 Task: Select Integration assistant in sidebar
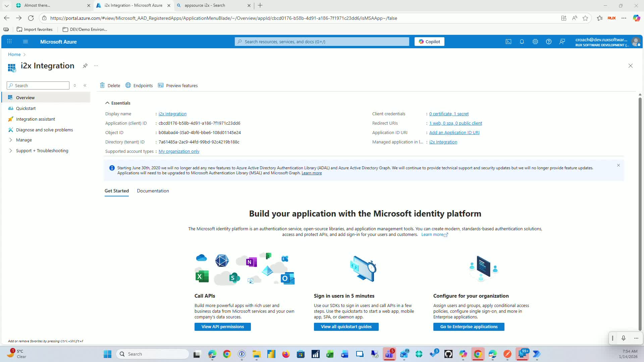coord(36,119)
